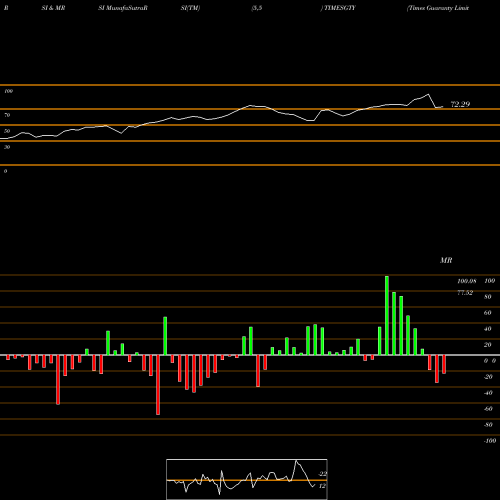Click the 12 value in mini chart
Image resolution: width=500 pixels, height=500 pixels.
(x=322, y=486)
